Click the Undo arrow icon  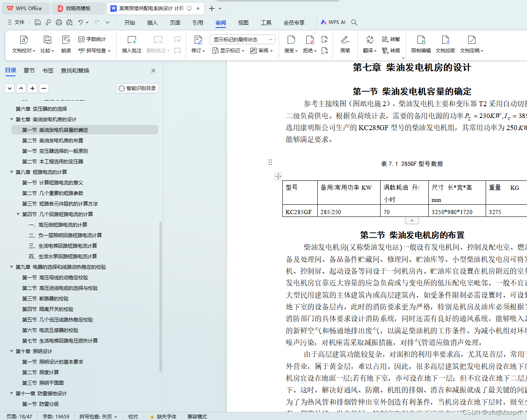pyautogui.click(x=81, y=22)
